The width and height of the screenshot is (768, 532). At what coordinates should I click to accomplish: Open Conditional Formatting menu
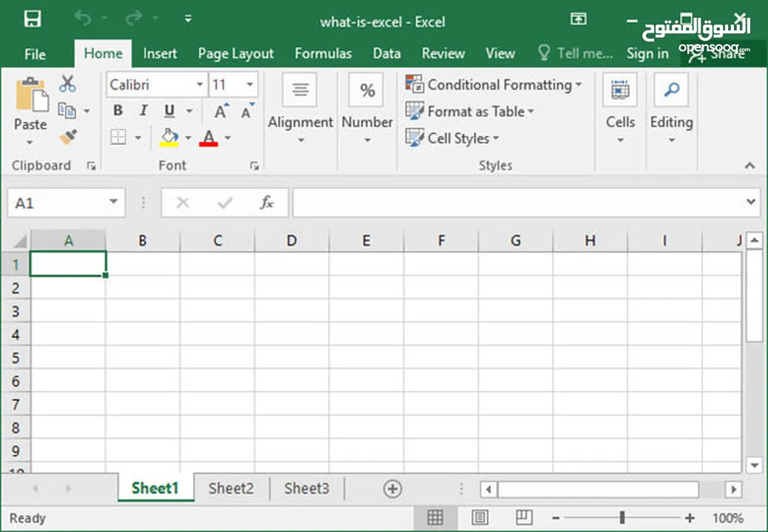[x=495, y=85]
